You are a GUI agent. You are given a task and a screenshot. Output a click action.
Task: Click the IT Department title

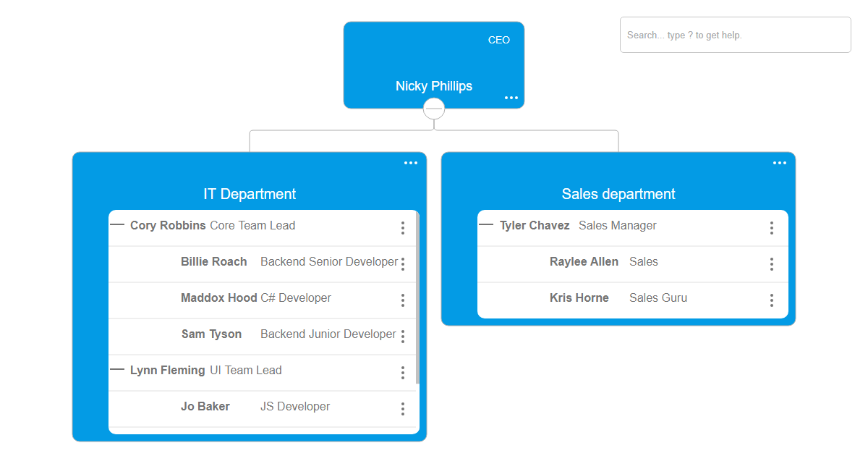point(250,194)
